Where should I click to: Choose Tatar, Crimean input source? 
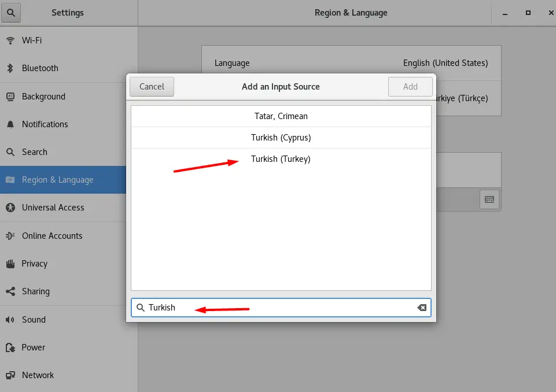pyautogui.click(x=281, y=116)
